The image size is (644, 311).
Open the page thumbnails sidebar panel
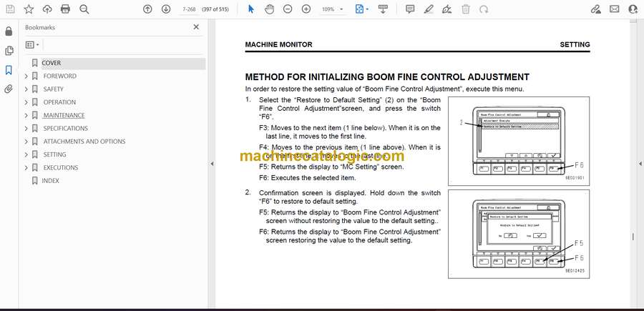[x=9, y=51]
